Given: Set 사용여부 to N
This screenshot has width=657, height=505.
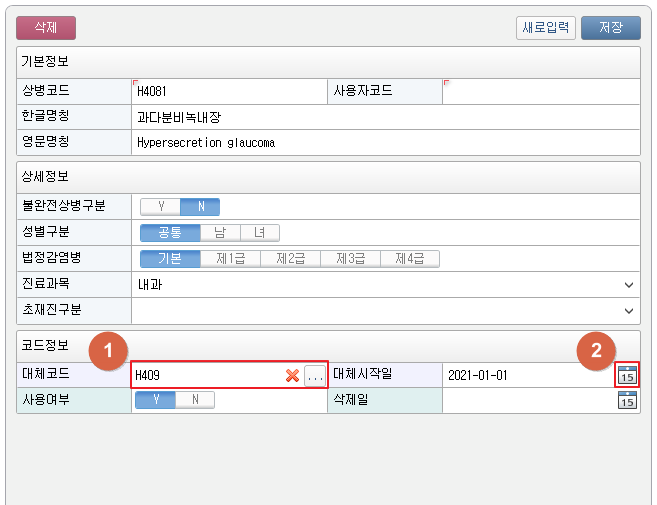Looking at the screenshot, I should pos(195,400).
